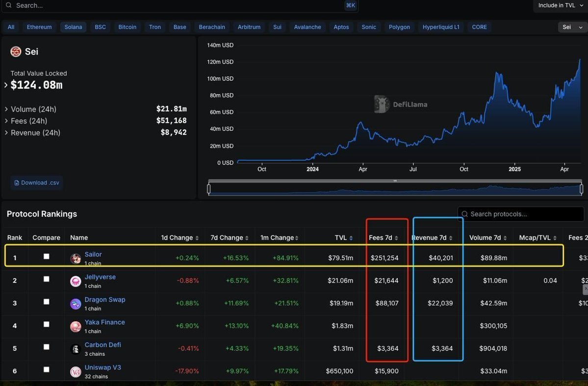Select the Hyperliquid L1 chain tab

[x=440, y=27]
